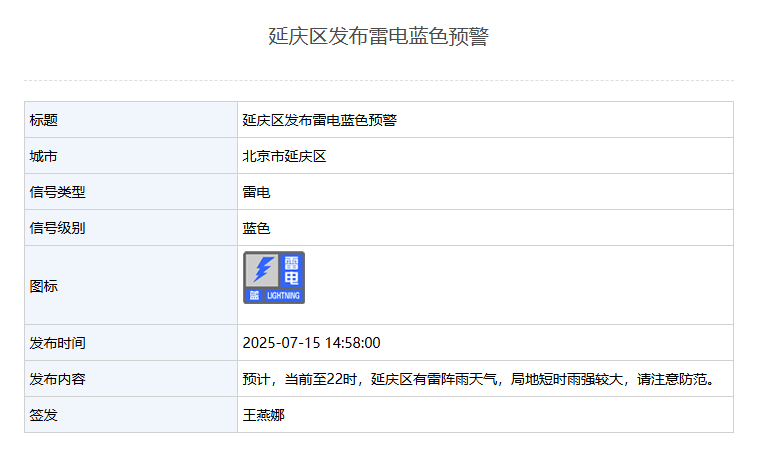Viewport: 769px width, 459px height.
Task: Select the 发布时间 row label
Action: 58,343
